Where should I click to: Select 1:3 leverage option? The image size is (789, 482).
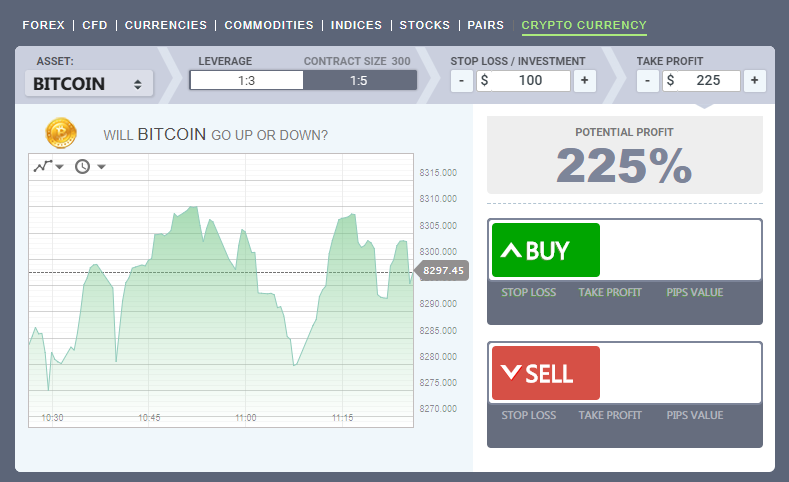pyautogui.click(x=247, y=81)
